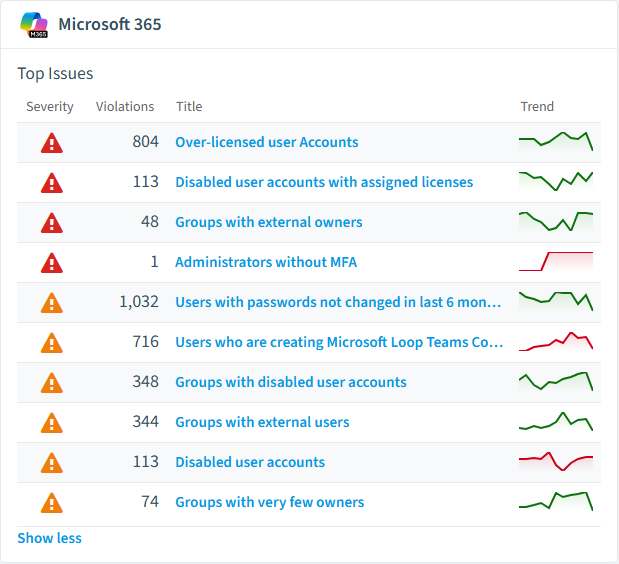The height and width of the screenshot is (564, 619).
Task: Click the 716 violations count
Action: [146, 342]
